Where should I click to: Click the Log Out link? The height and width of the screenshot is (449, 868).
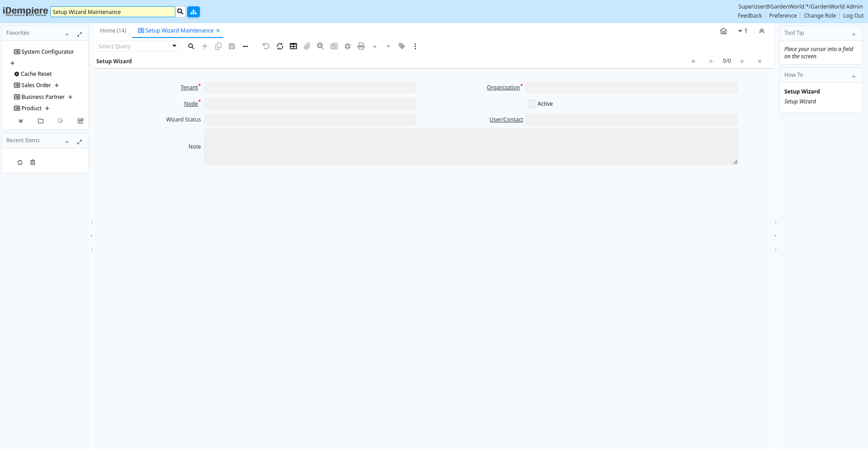tap(853, 16)
